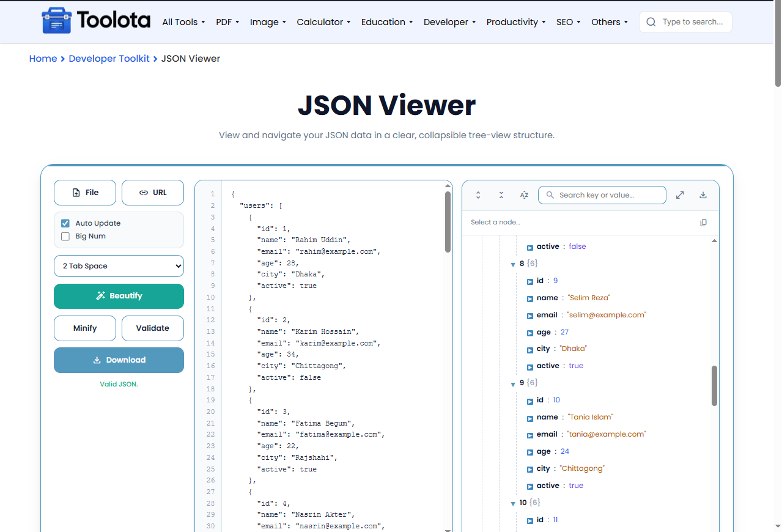Expand all tree nodes icon

click(478, 195)
